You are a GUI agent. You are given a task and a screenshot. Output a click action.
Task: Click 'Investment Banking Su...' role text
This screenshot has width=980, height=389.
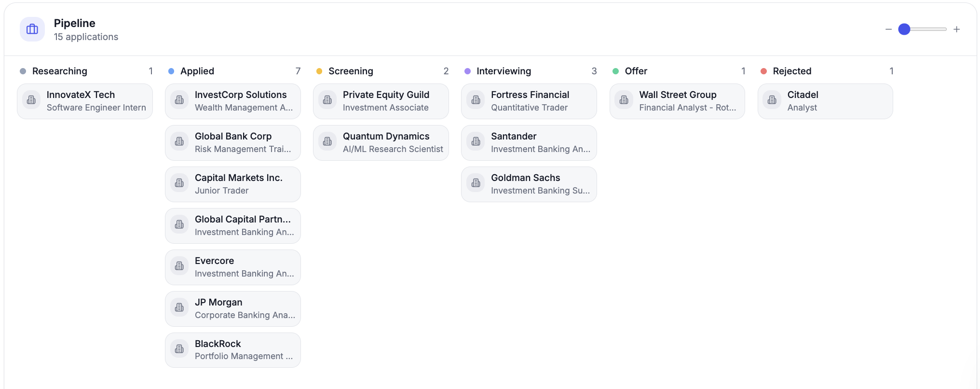click(540, 191)
